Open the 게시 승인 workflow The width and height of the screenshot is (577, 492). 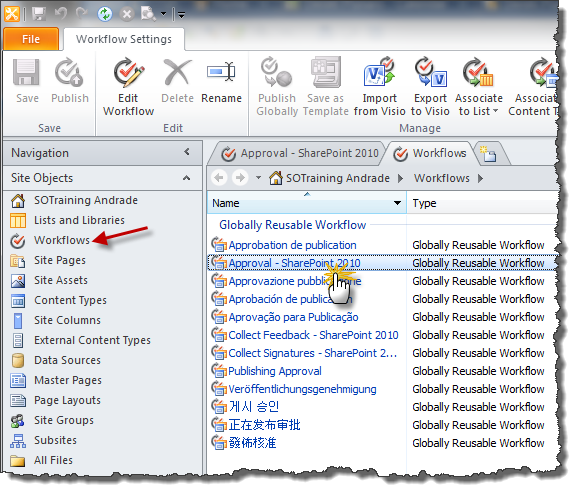tap(254, 407)
